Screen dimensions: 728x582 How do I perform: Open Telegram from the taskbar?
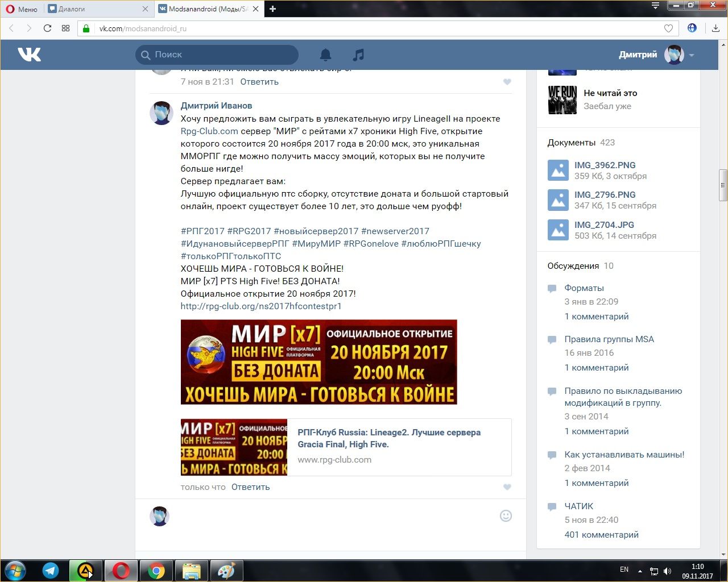[x=51, y=571]
